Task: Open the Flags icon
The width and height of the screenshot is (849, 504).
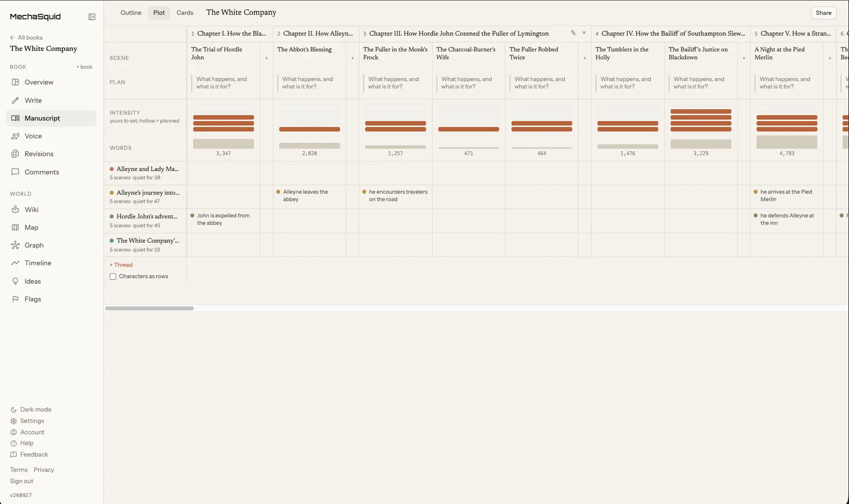Action: [x=15, y=299]
